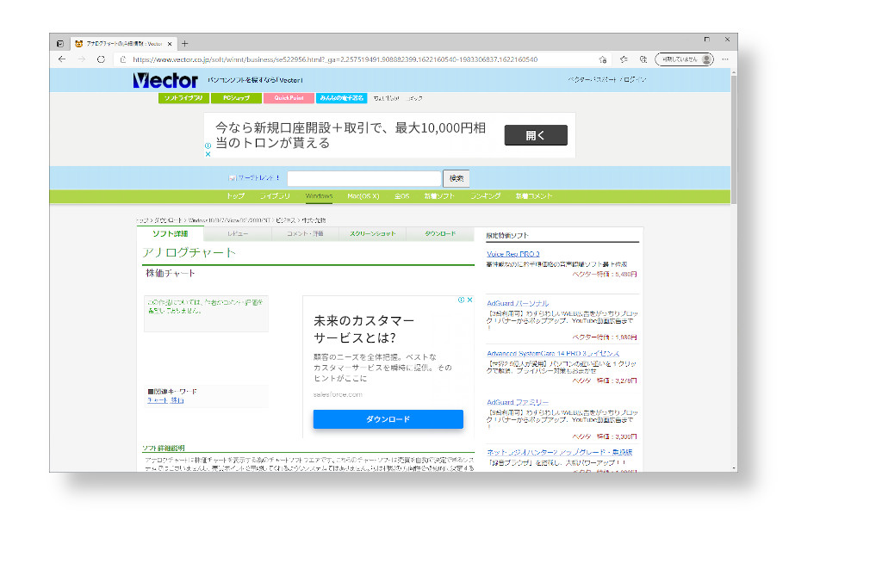Reload the page with the refresh icon

[x=102, y=59]
